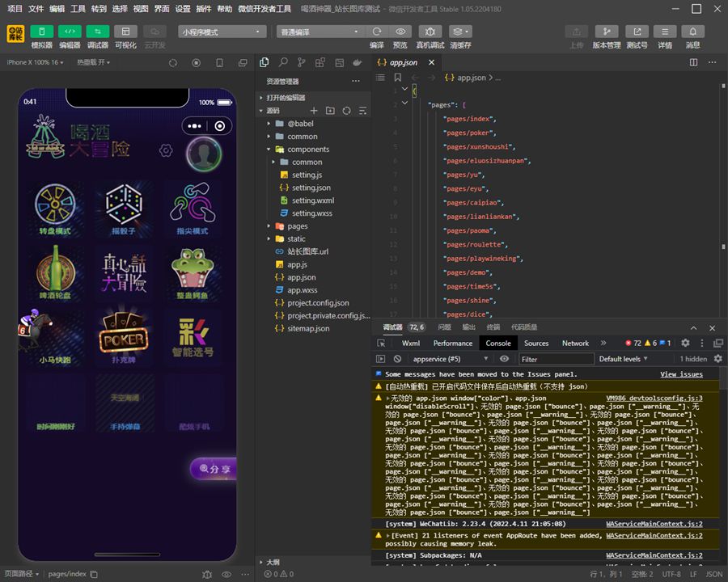
Task: Click the 消息 notification bell icon
Action: [692, 31]
